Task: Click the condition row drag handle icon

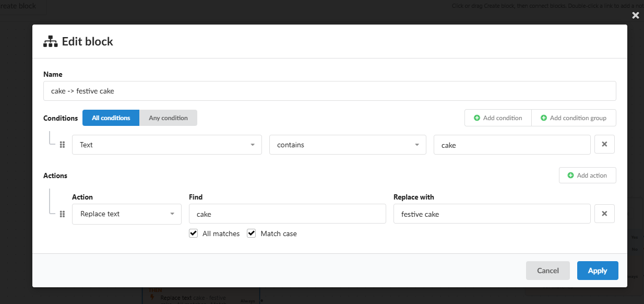Action: coord(62,145)
